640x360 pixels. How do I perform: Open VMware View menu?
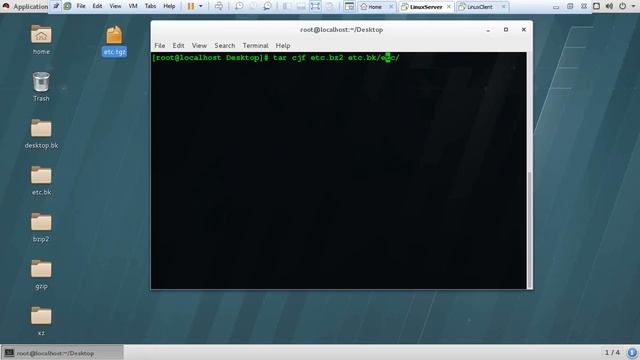[x=115, y=6]
